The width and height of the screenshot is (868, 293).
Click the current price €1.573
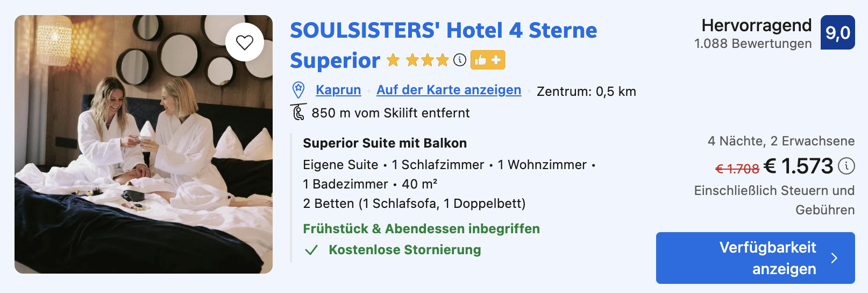[799, 166]
